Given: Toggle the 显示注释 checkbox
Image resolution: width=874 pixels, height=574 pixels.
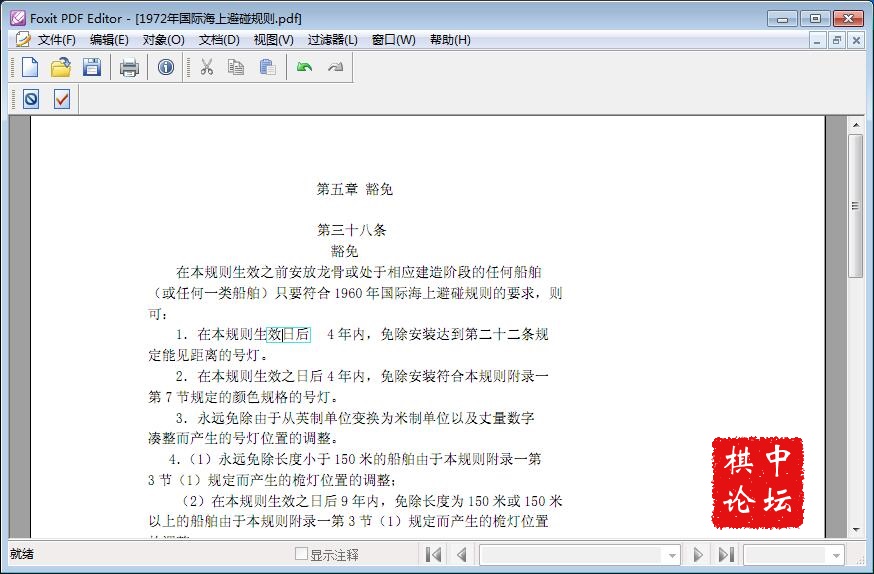Looking at the screenshot, I should coord(301,553).
